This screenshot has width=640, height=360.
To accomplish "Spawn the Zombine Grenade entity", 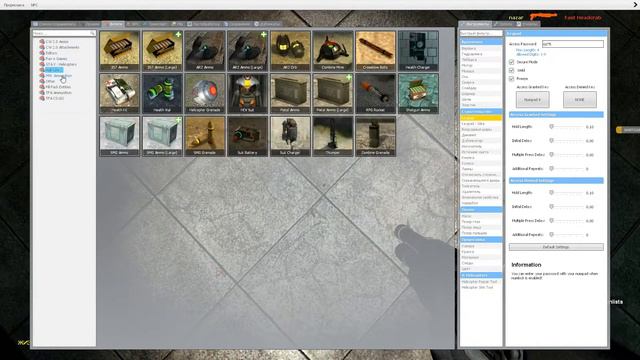I will (x=376, y=136).
